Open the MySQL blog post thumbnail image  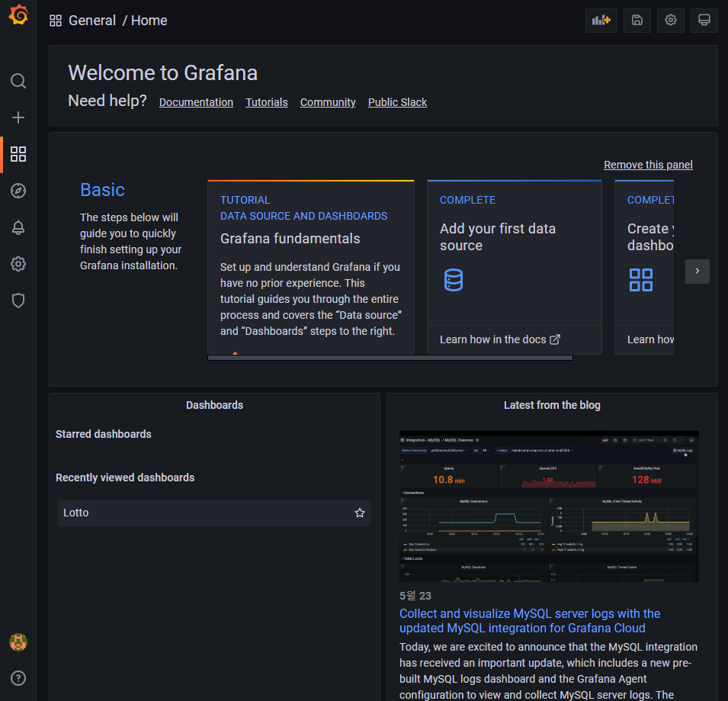[x=549, y=506]
